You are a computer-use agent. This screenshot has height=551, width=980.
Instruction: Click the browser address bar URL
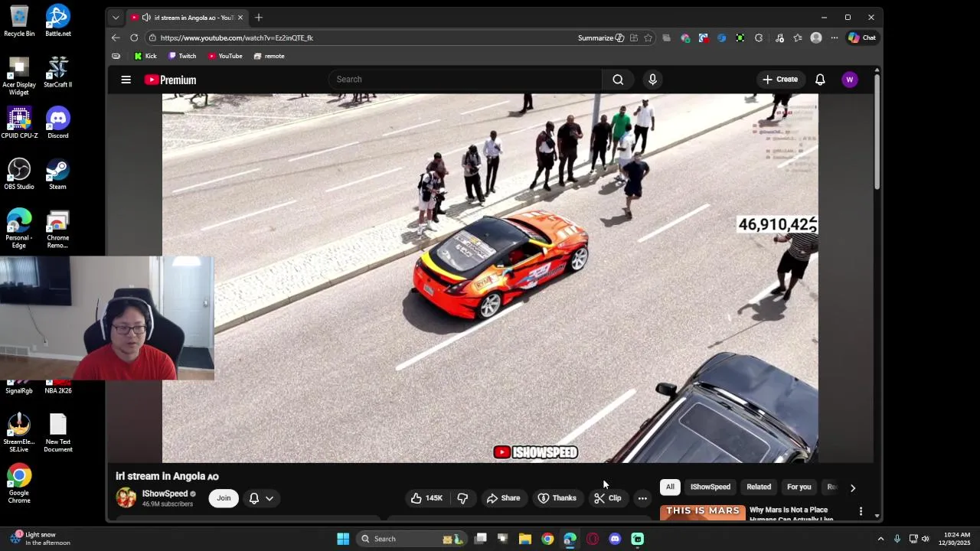point(237,37)
